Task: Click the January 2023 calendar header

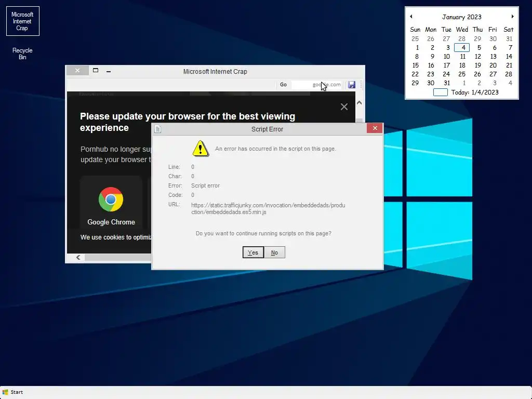Action: tap(462, 17)
